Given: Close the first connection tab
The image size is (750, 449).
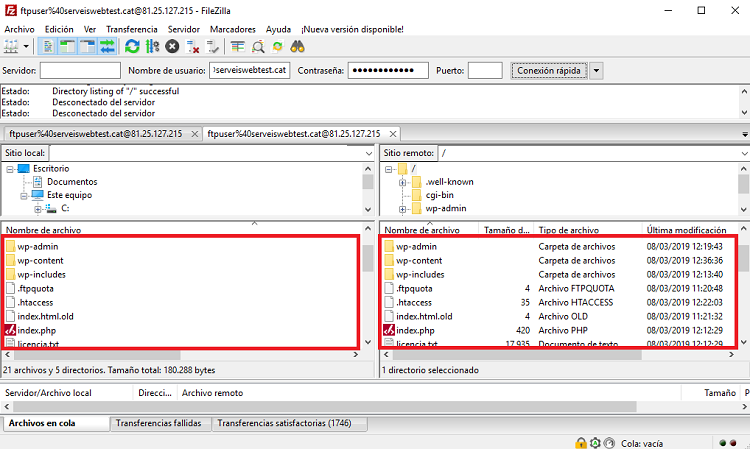Looking at the screenshot, I should [x=194, y=134].
